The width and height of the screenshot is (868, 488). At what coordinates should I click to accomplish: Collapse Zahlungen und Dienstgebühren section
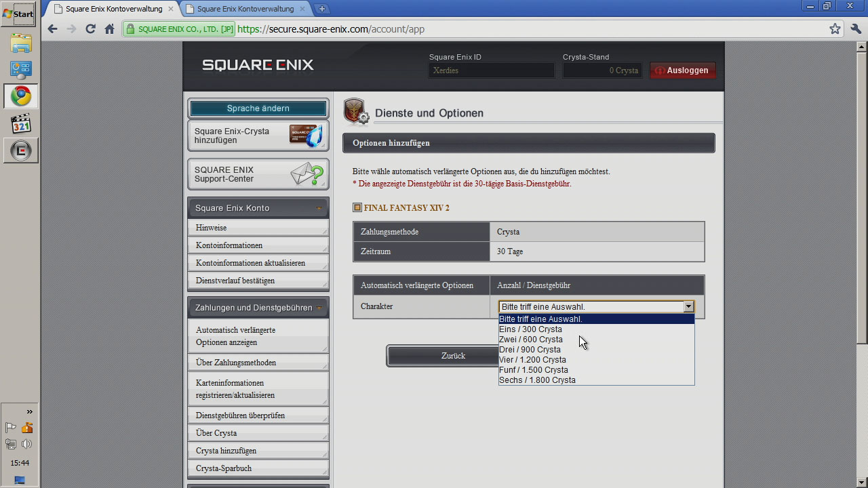coord(319,308)
